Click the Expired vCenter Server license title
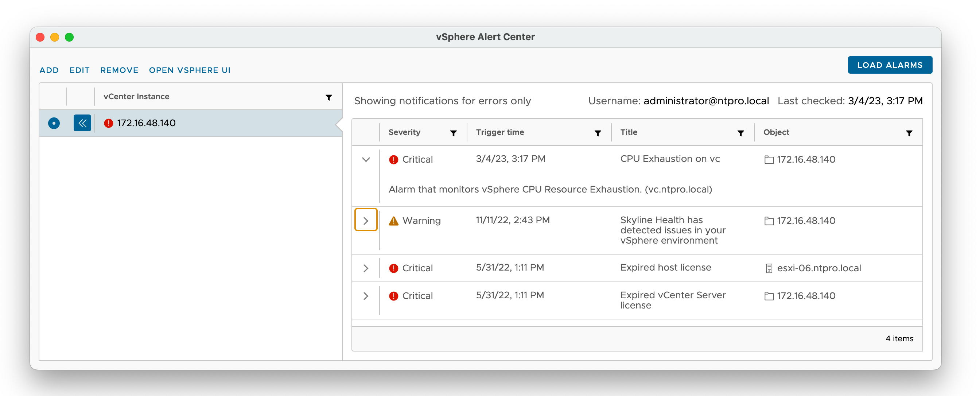This screenshot has width=980, height=396. click(673, 300)
